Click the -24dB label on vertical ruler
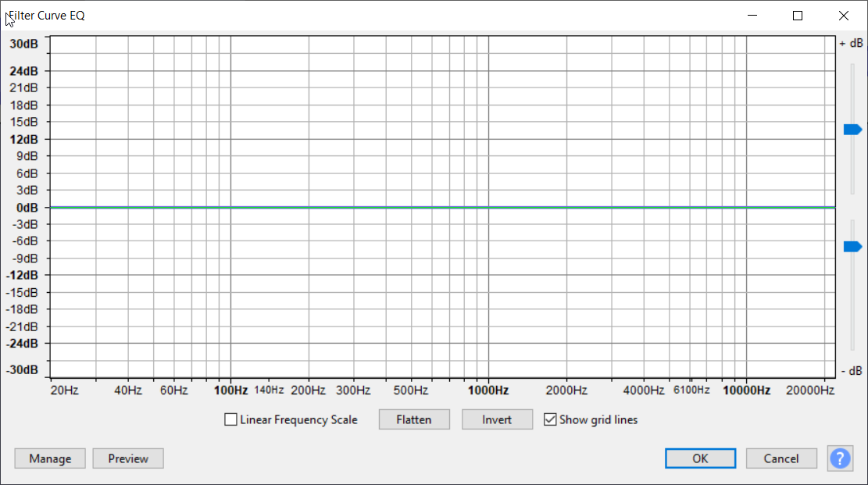This screenshot has width=868, height=485. click(22, 344)
